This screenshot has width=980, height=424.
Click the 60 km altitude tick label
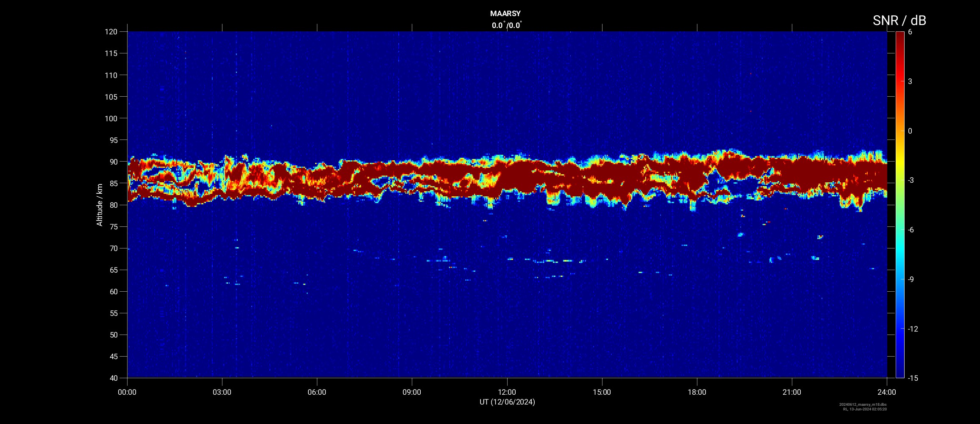pos(113,292)
